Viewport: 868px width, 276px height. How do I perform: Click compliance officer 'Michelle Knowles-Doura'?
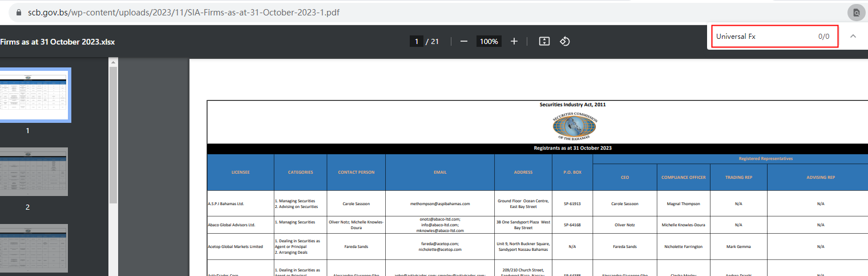click(684, 225)
